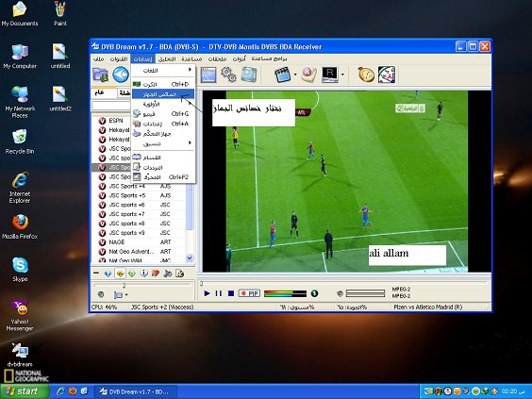Open the dvbdream desktop shortcut
Viewport: 532px width, 399px height.
[x=20, y=355]
